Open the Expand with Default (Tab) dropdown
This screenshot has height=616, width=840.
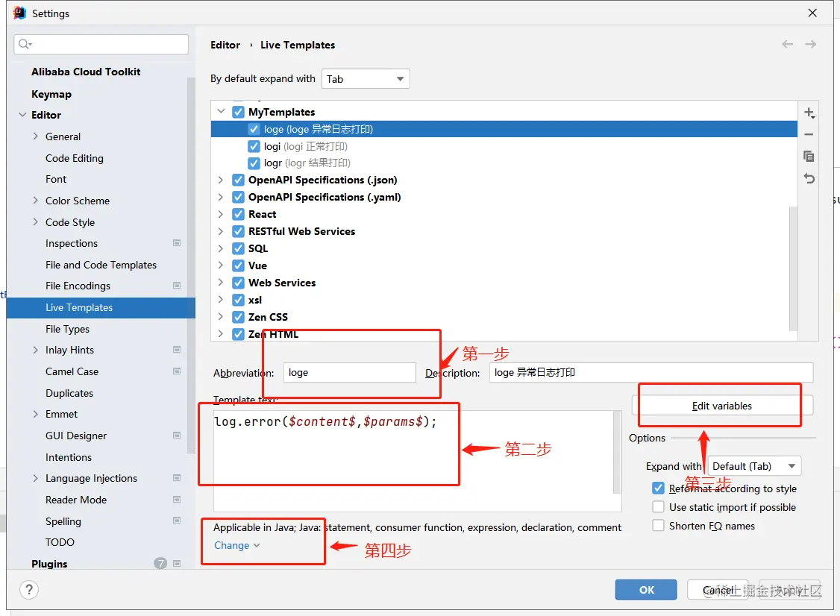754,466
